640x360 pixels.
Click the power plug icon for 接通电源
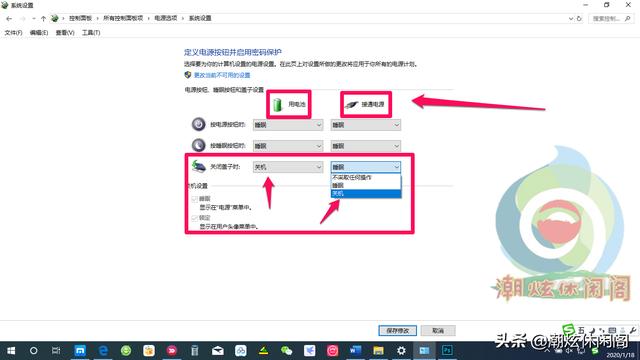351,105
